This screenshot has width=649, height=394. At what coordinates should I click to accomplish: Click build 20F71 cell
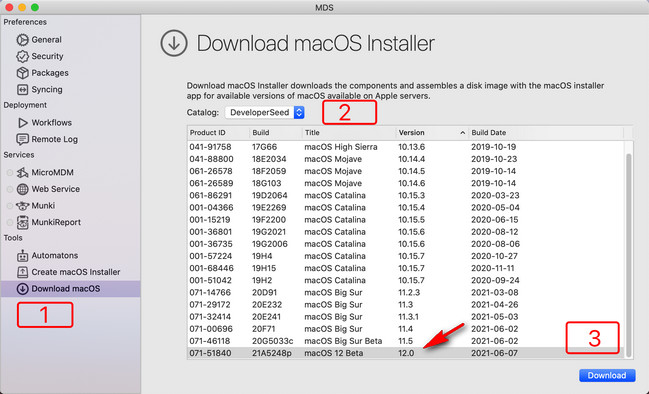coord(265,329)
